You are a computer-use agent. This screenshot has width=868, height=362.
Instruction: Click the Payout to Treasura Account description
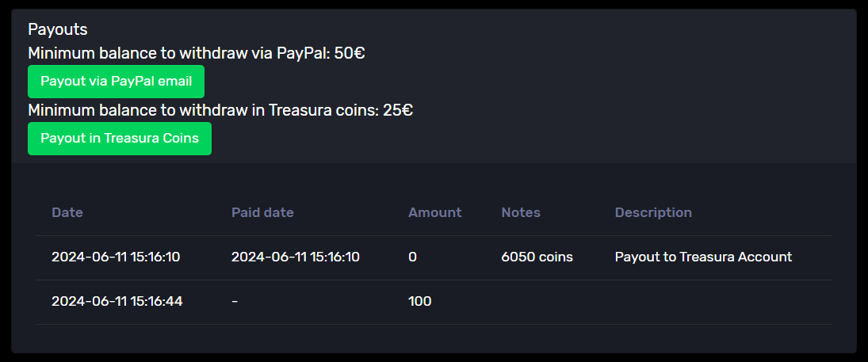tap(703, 257)
